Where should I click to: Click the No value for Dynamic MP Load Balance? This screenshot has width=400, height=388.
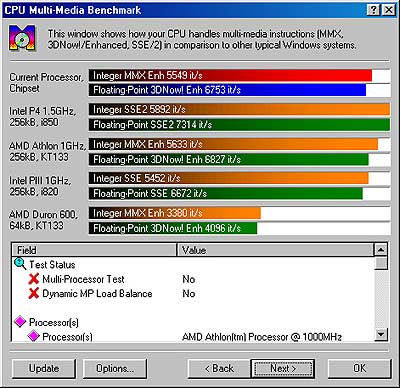[x=189, y=294]
